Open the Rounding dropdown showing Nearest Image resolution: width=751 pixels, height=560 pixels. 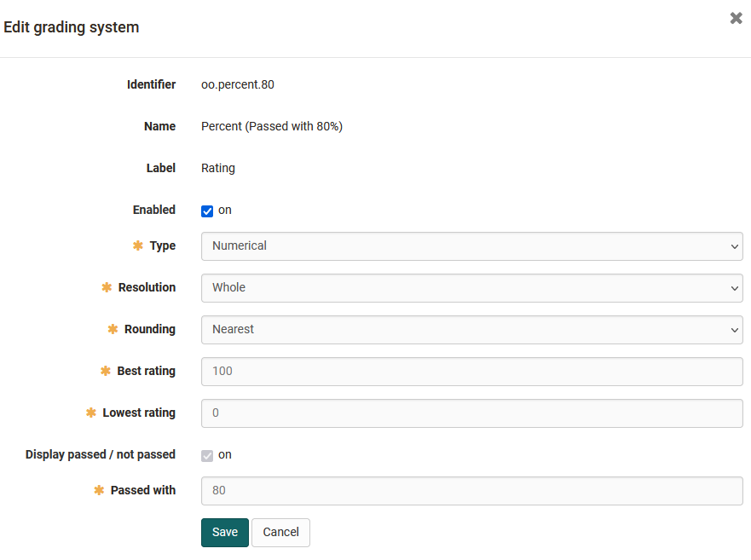tap(471, 330)
